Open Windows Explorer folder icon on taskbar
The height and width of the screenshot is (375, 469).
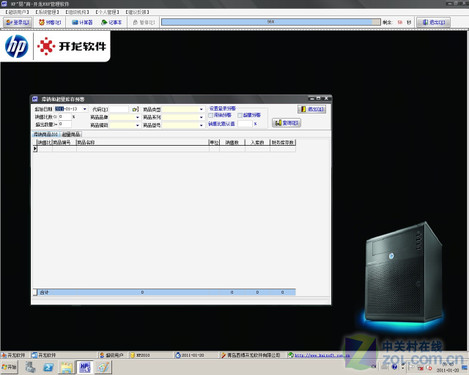[66, 367]
